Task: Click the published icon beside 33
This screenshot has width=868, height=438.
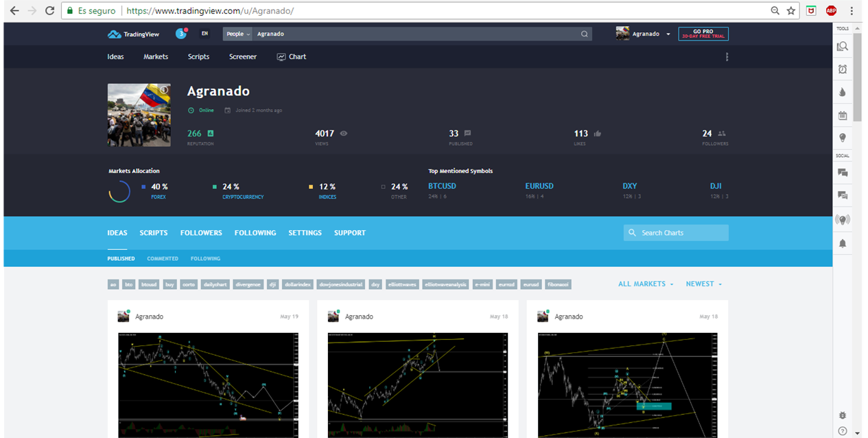Action: click(x=467, y=133)
